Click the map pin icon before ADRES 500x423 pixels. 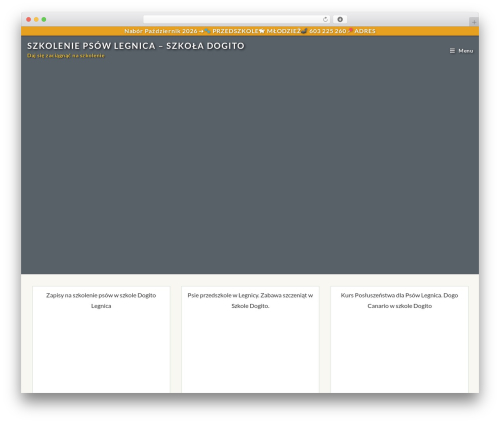coord(350,31)
